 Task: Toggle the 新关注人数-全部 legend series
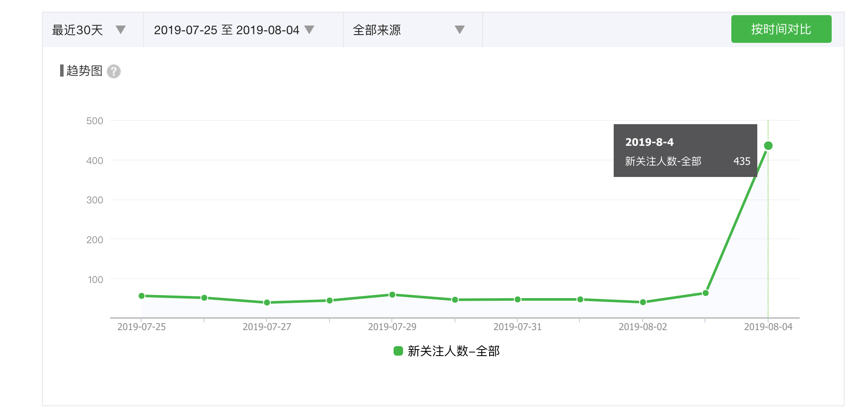tap(447, 351)
